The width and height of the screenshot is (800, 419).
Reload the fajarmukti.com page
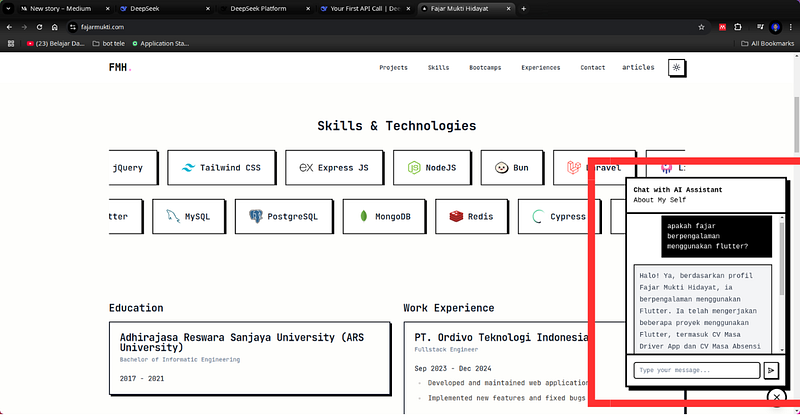click(x=39, y=27)
